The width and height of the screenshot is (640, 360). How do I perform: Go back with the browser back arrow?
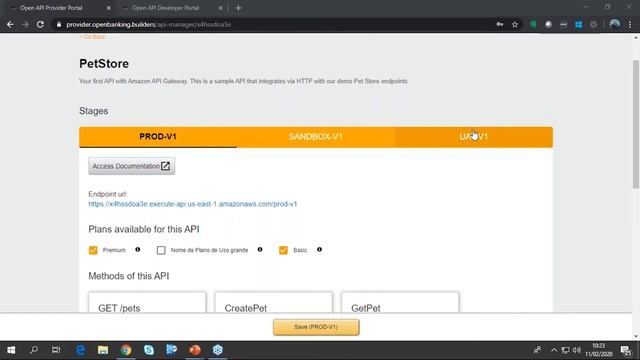coord(10,24)
